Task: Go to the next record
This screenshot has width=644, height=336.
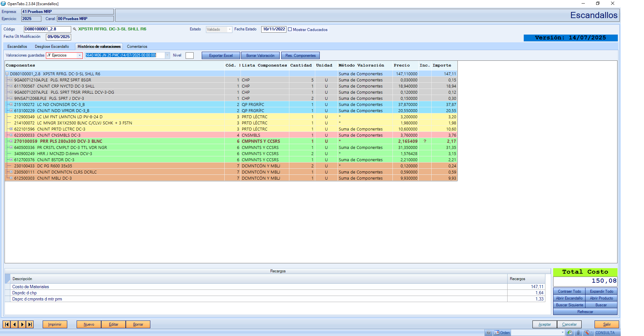Action: click(22, 324)
